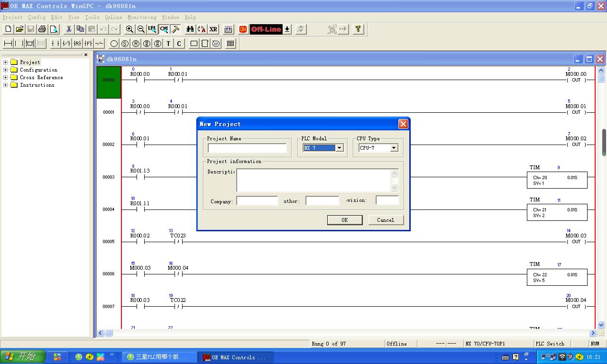Select the normally open contact tool

click(x=55, y=44)
